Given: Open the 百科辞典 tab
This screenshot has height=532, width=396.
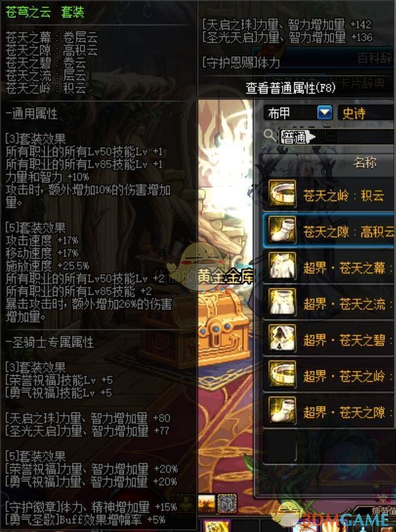Looking at the screenshot, I should [376, 58].
